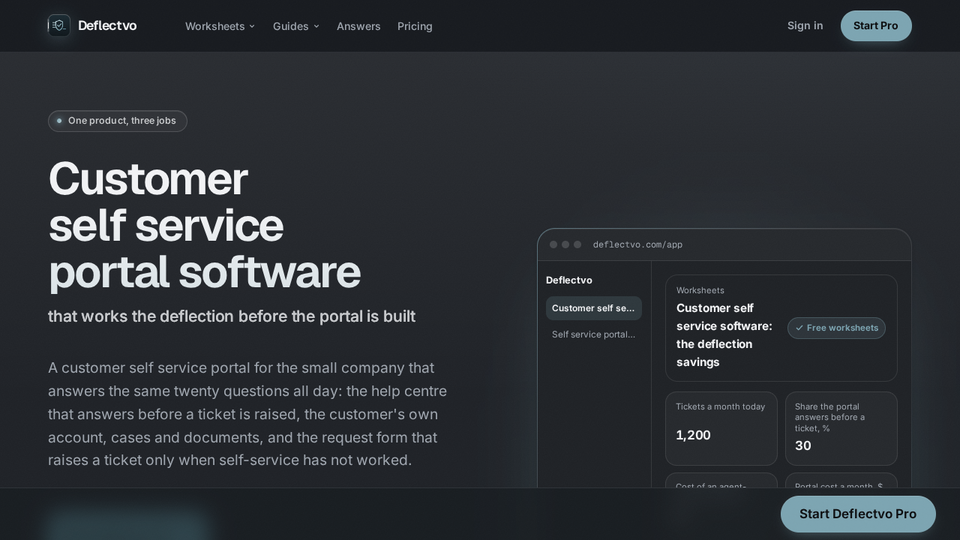Click the Deflectvo shield logo icon
This screenshot has height=540, width=960.
[x=59, y=25]
